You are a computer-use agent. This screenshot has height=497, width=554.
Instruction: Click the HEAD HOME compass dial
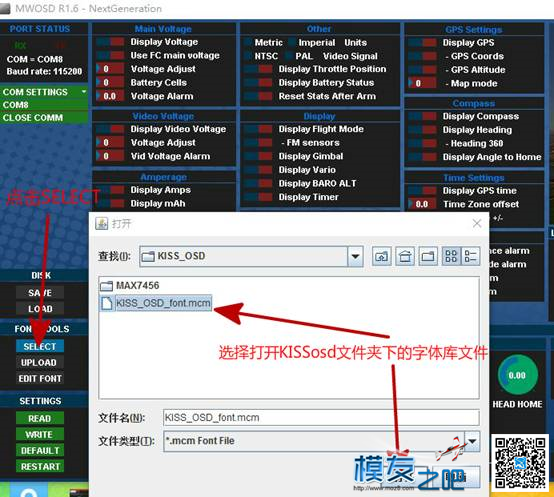517,375
